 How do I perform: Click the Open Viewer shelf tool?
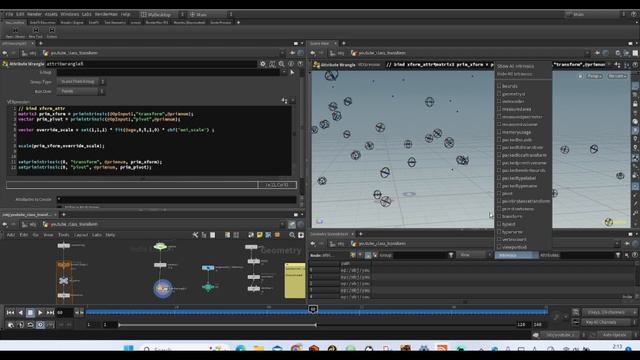click(15, 32)
